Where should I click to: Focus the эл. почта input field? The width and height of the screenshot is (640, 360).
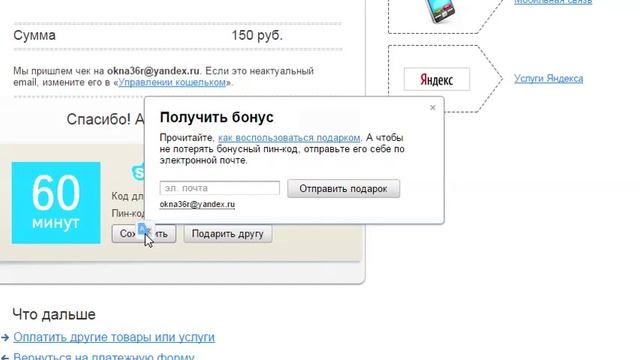pos(220,188)
